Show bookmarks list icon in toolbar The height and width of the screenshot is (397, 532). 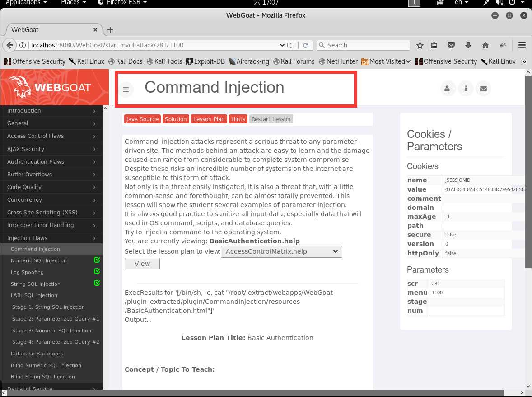point(434,45)
